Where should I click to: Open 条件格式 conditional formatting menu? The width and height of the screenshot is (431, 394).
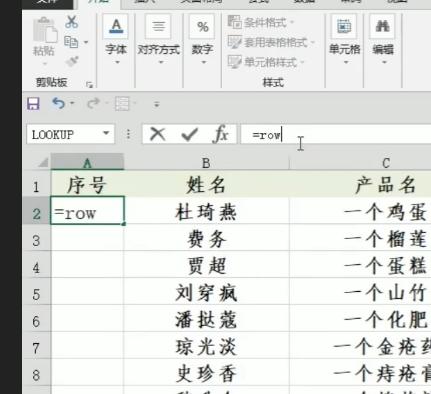(261, 22)
